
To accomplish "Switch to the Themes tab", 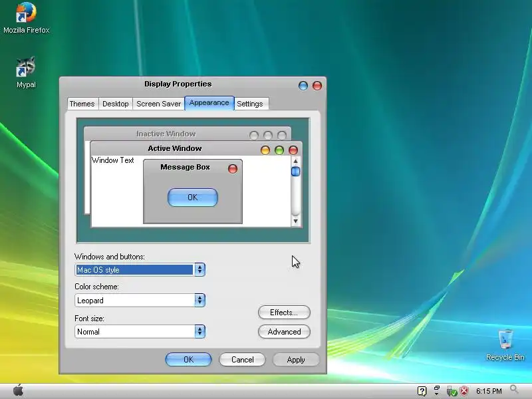I will pyautogui.click(x=82, y=104).
